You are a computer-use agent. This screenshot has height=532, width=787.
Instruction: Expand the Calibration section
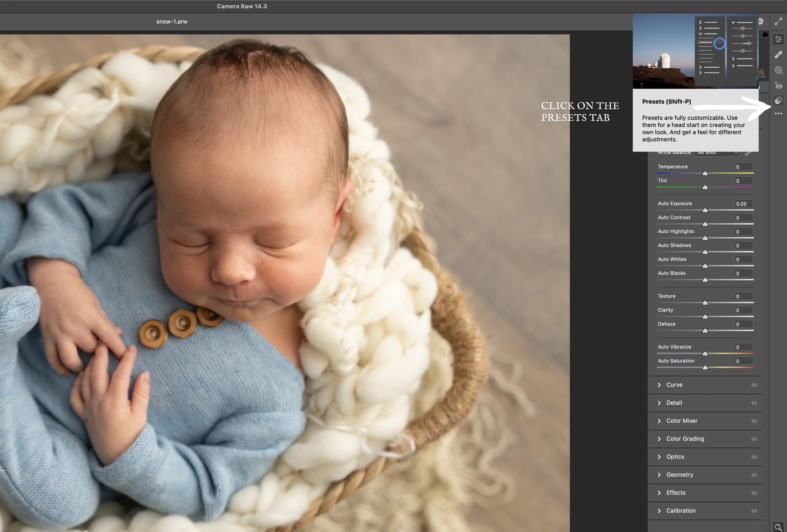(660, 510)
